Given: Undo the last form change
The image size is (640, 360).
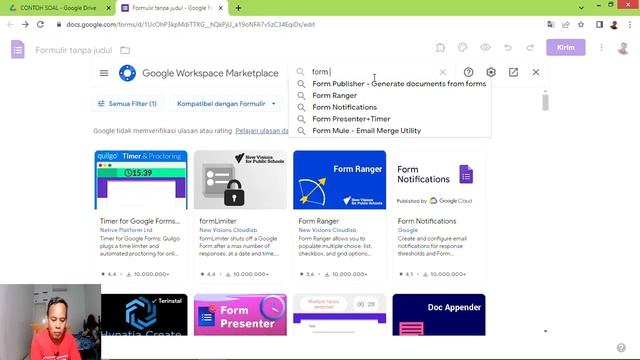Looking at the screenshot, I should point(508,48).
